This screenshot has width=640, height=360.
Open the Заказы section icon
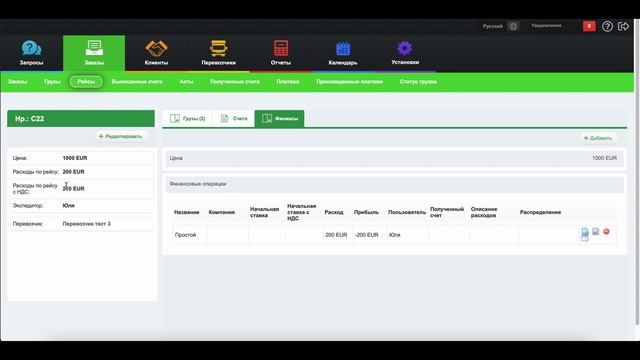click(94, 48)
